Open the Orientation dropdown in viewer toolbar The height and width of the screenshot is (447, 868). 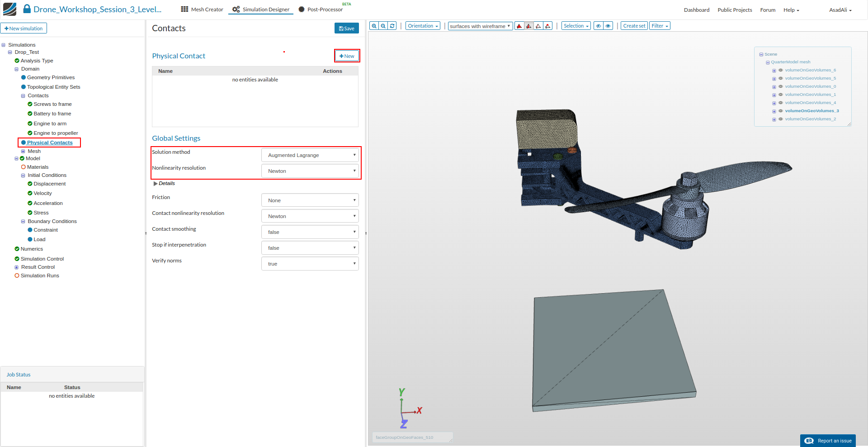coord(423,26)
